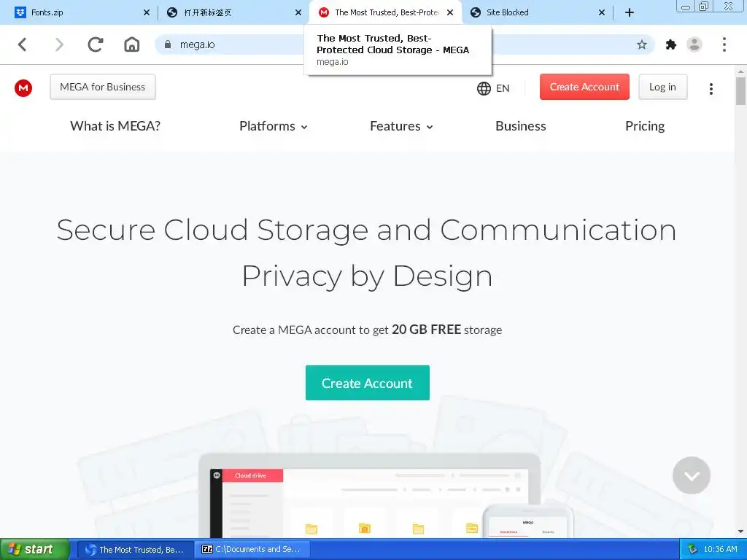Open the browser home page
This screenshot has width=747, height=560.
click(132, 44)
